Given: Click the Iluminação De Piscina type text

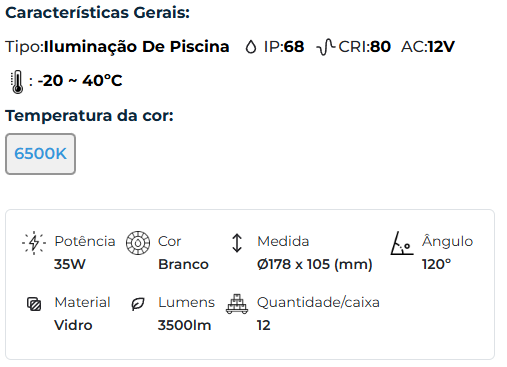Looking at the screenshot, I should coord(137,47).
